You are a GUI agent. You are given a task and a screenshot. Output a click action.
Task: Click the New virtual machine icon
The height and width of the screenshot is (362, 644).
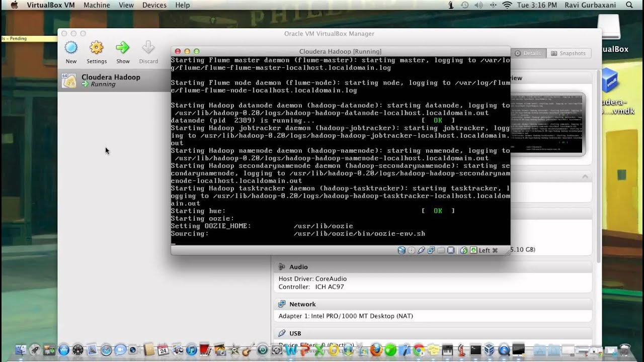71,48
